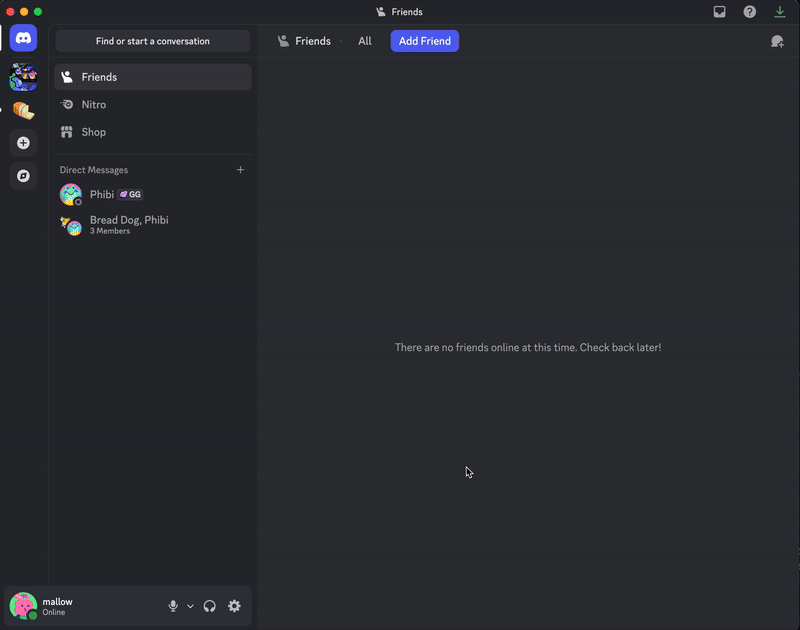Open Discover servers compass icon
800x630 pixels.
[23, 176]
